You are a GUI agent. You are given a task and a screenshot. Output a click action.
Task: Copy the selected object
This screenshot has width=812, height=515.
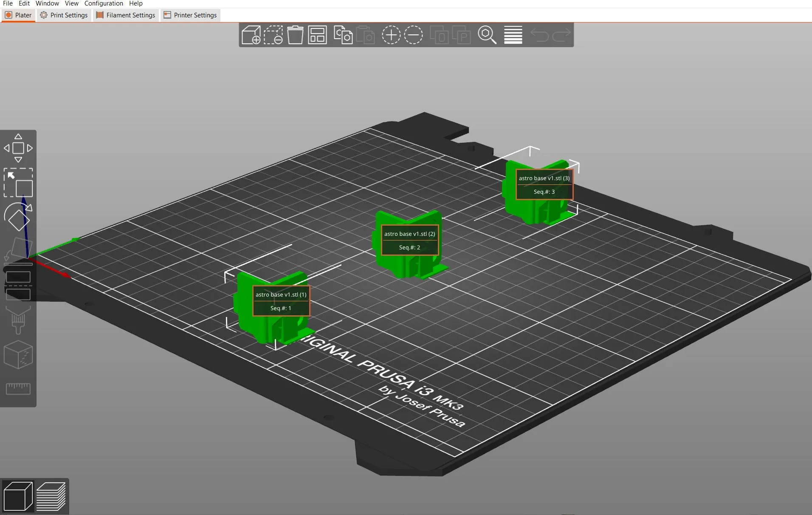tap(343, 35)
